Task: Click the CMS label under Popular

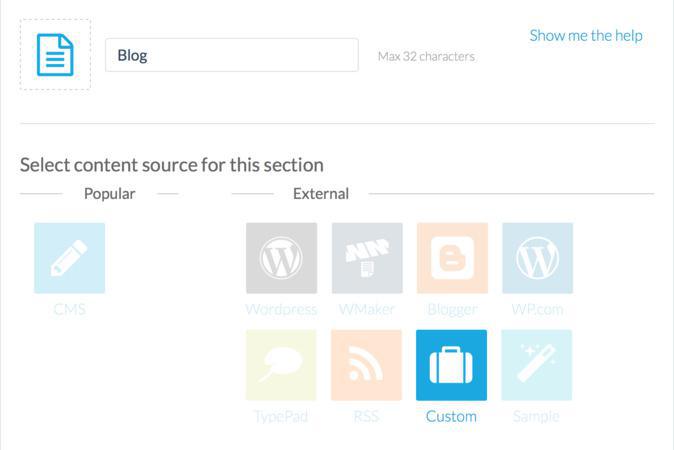Action: pos(70,309)
